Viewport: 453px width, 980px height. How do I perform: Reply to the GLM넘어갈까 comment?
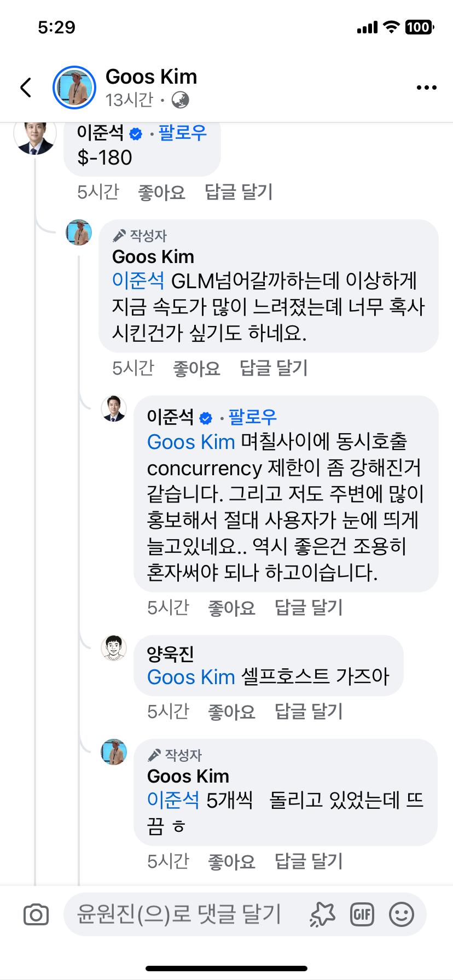(274, 368)
